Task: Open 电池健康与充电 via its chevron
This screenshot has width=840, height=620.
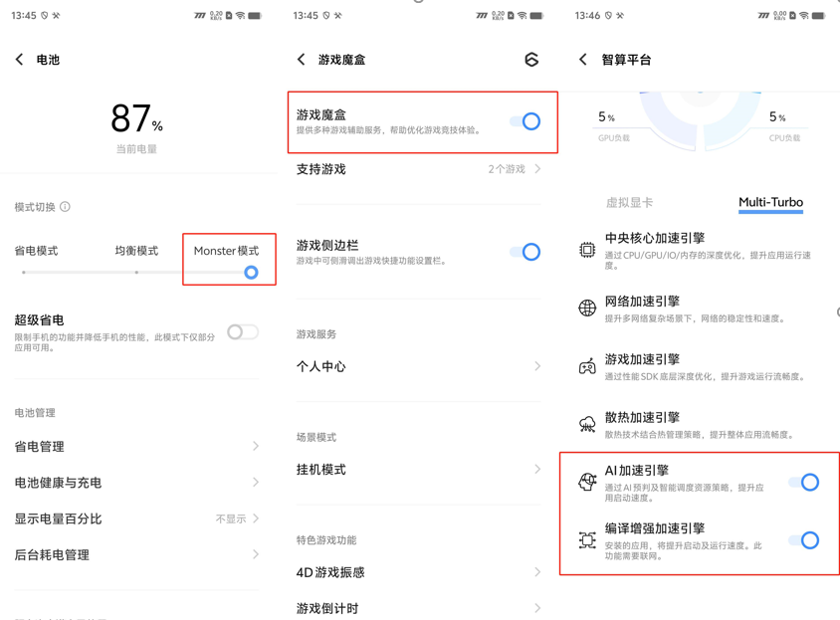Action: click(256, 483)
